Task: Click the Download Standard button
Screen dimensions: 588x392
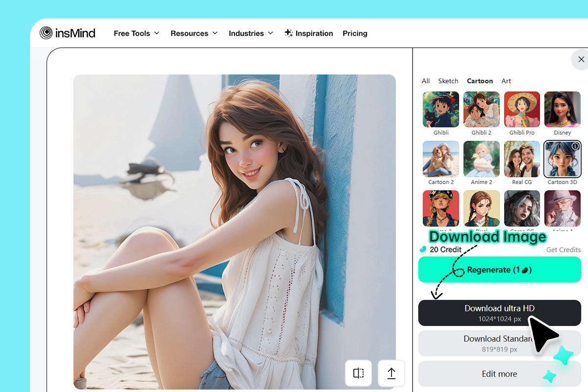Action: tap(499, 343)
